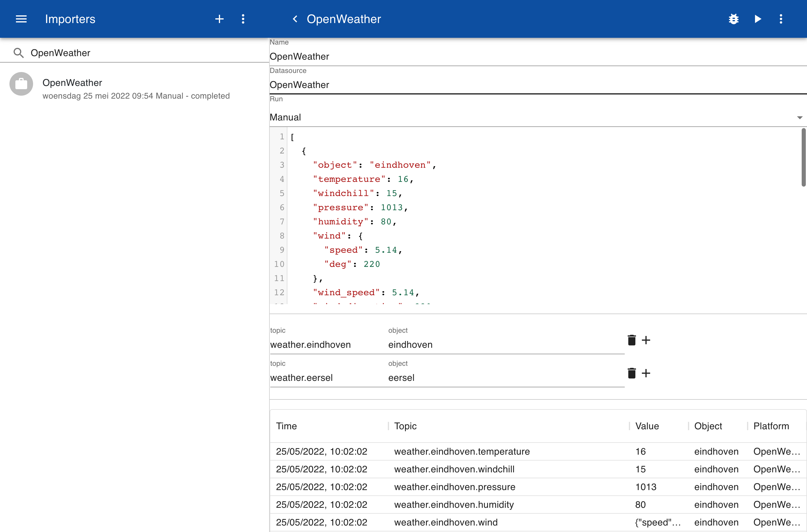Delete the weather.eindhoven topic mapping
Screen dimensions: 807x532
[632, 340]
